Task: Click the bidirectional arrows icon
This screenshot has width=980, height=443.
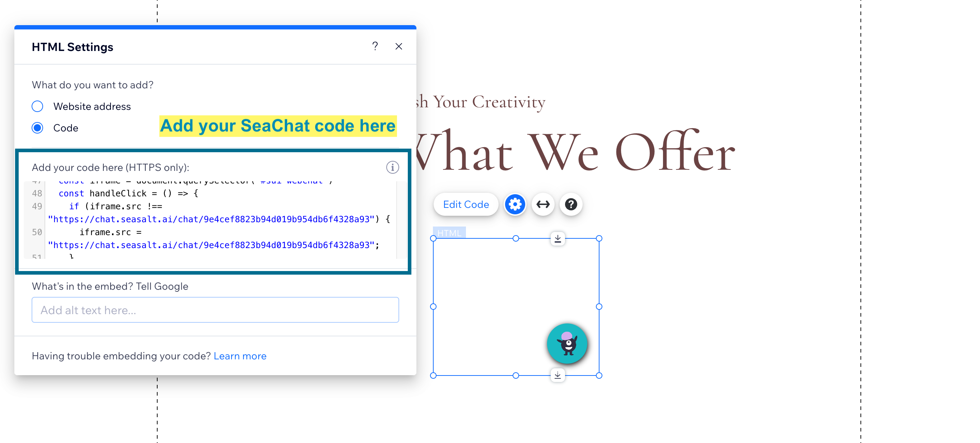Action: click(543, 204)
